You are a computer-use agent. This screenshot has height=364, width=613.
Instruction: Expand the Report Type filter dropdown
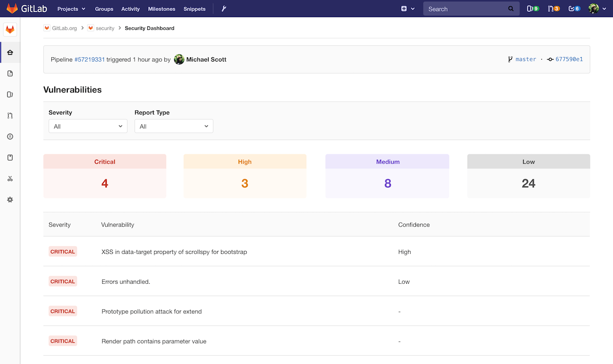(174, 126)
